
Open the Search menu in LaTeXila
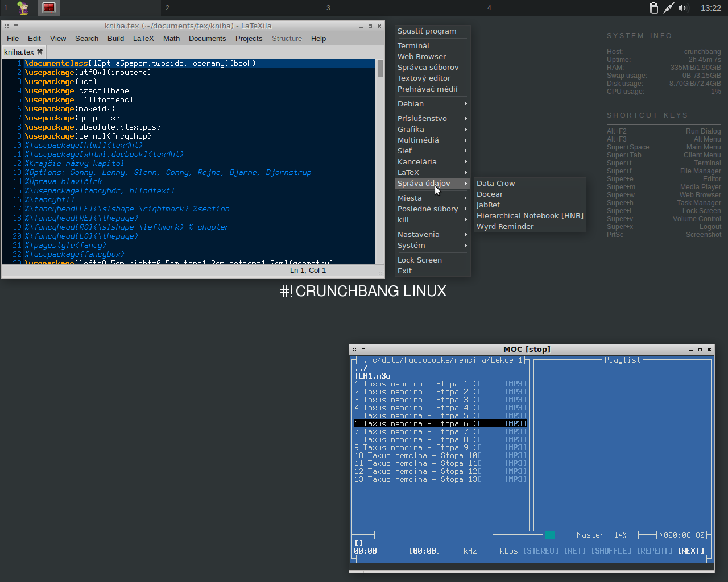click(x=86, y=39)
